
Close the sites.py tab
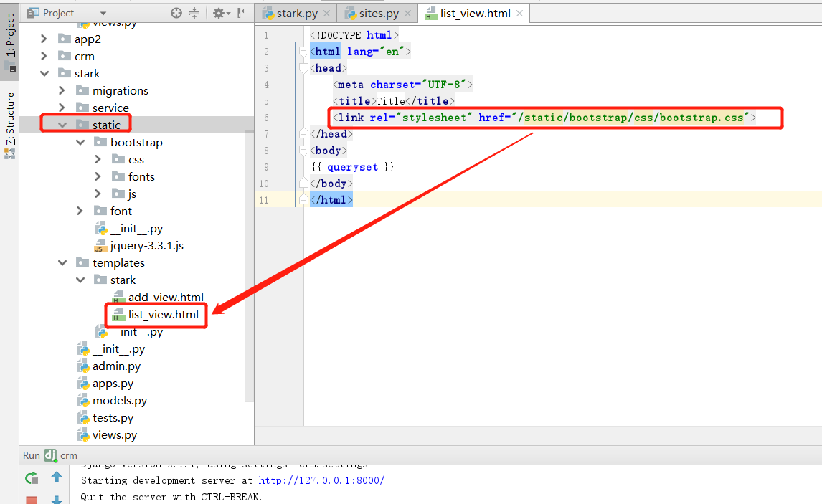(x=408, y=14)
